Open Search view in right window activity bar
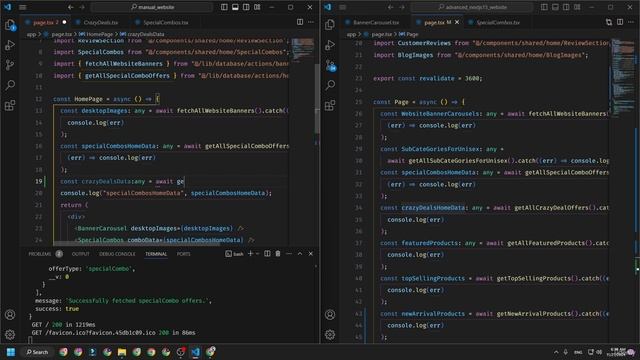Image resolution: width=640 pixels, height=360 pixels. [x=330, y=85]
